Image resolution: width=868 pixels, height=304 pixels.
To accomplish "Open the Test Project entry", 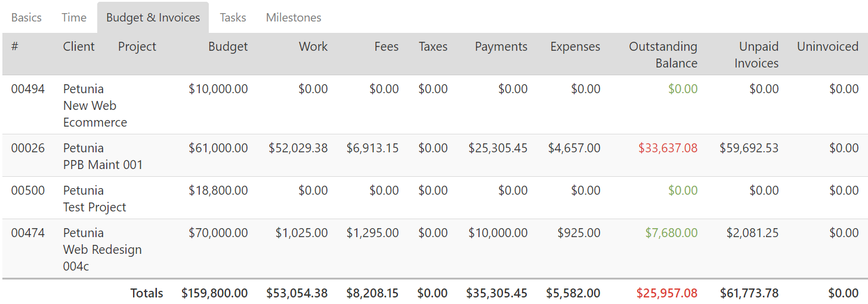I will (x=95, y=207).
